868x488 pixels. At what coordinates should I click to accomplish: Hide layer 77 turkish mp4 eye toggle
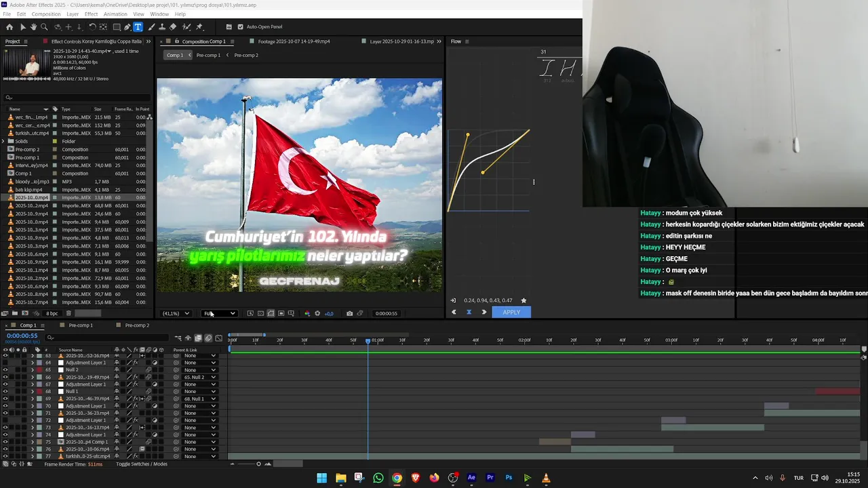click(5, 456)
